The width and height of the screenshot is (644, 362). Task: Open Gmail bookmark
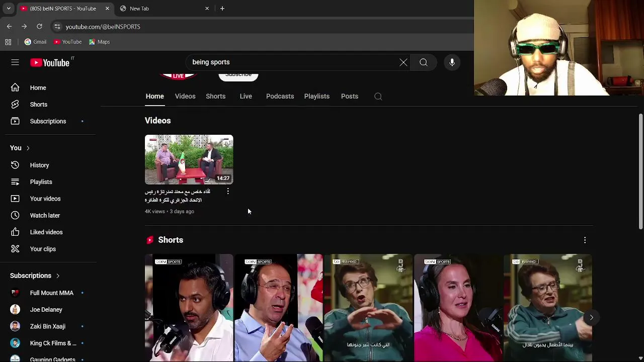tap(35, 42)
